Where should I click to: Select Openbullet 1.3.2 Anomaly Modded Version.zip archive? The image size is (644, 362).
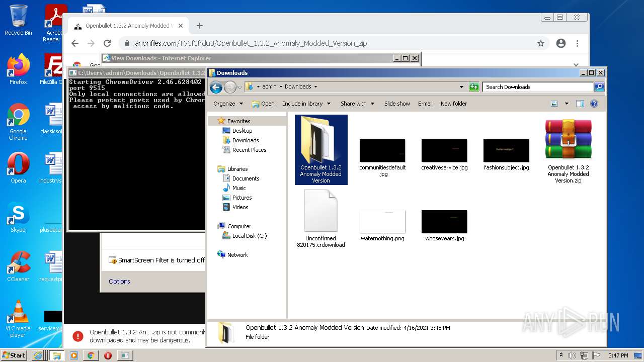click(x=568, y=151)
